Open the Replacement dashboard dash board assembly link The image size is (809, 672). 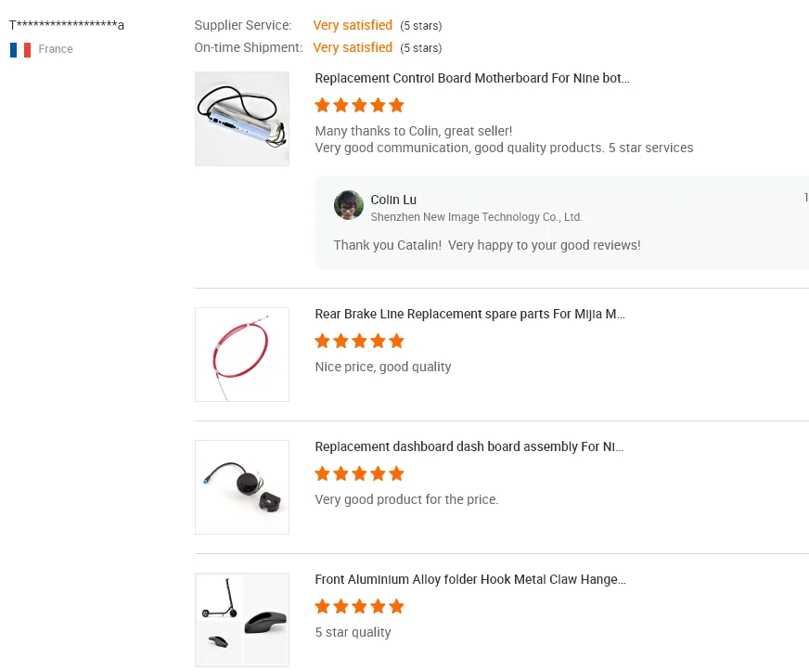pyautogui.click(x=469, y=447)
